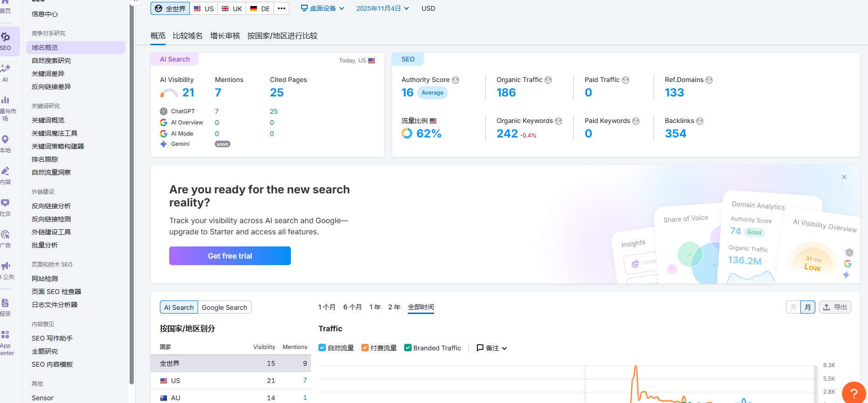Open the 桌面设备 device dropdown
868x403 pixels.
tap(323, 8)
